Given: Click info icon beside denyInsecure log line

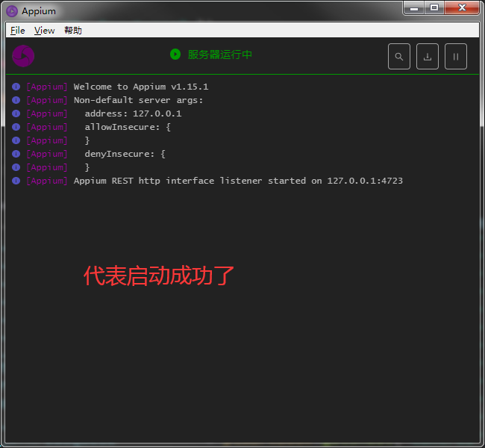Looking at the screenshot, I should (16, 154).
